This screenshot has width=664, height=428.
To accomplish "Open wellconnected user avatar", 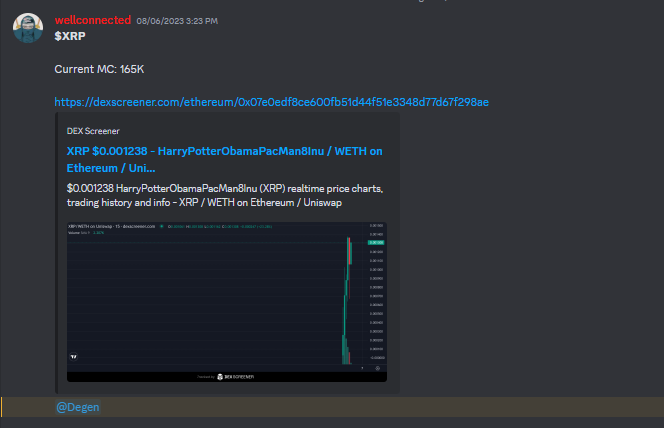I will [28, 28].
